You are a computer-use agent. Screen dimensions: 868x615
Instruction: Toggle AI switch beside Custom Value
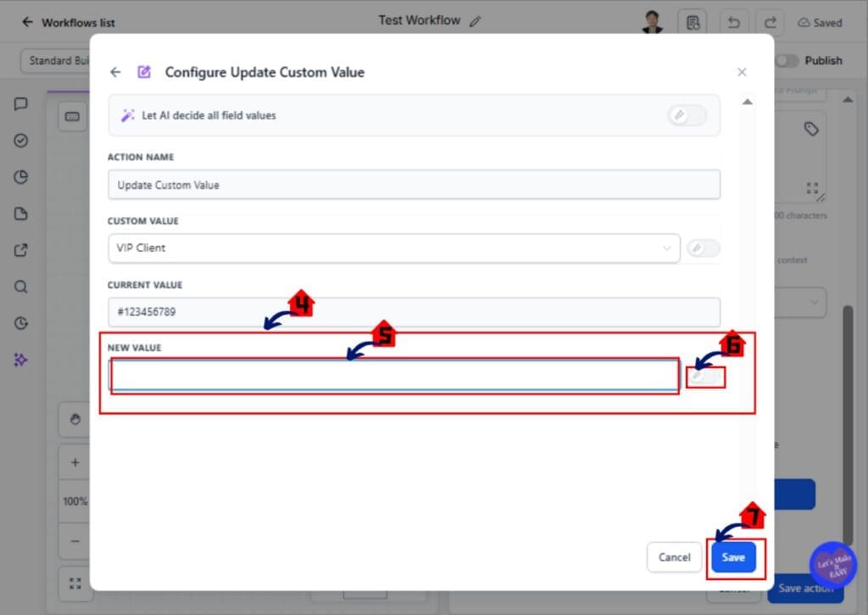click(703, 249)
